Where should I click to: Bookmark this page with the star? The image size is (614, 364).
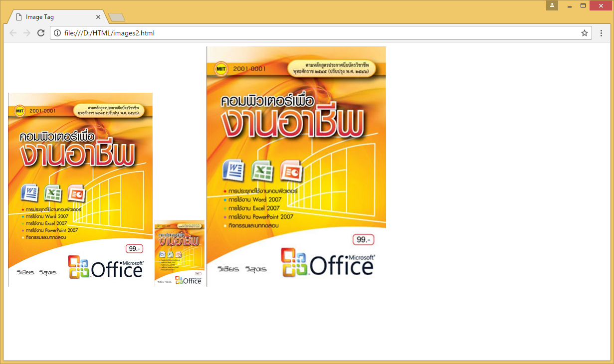coord(585,33)
